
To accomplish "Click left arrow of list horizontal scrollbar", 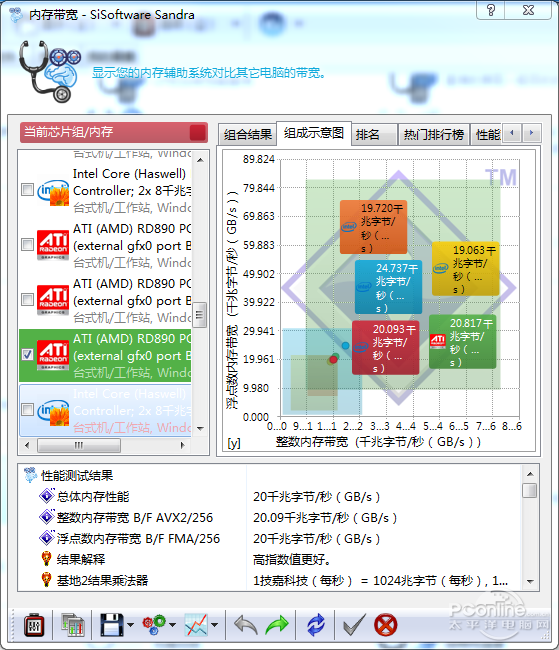I will tap(27, 446).
